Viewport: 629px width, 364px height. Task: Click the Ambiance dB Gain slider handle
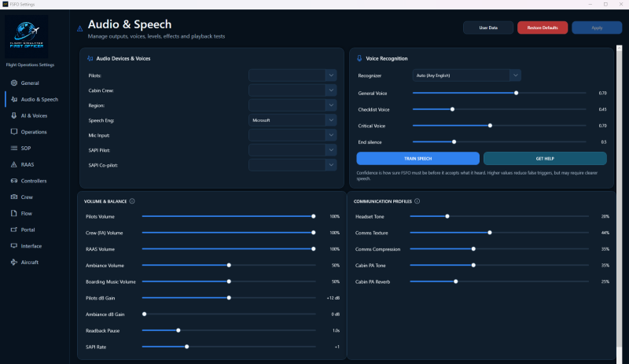(145, 314)
